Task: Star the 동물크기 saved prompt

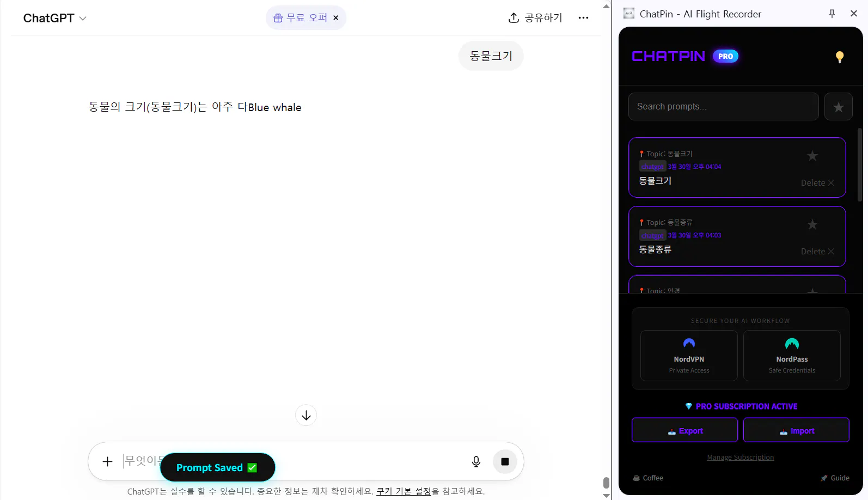Action: [812, 156]
